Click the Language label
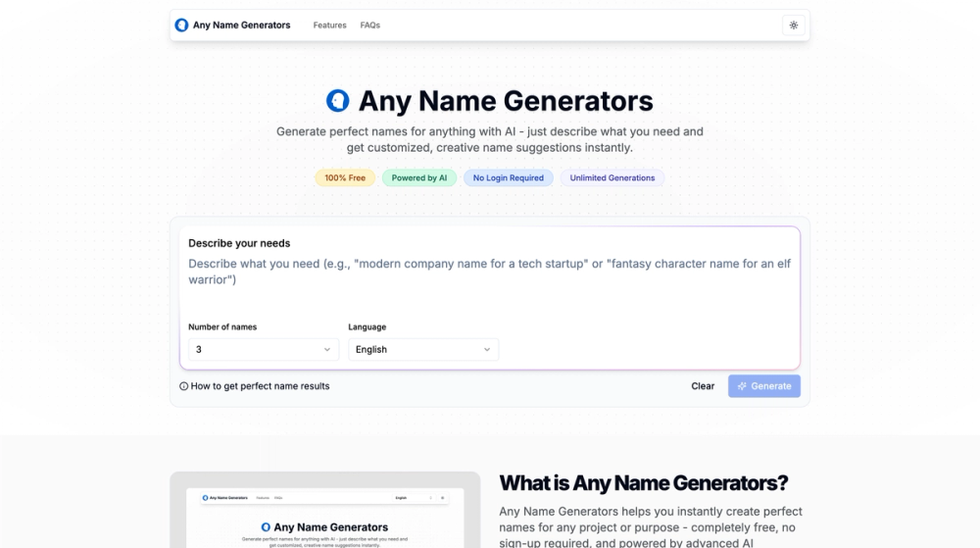The height and width of the screenshot is (548, 980). (367, 326)
